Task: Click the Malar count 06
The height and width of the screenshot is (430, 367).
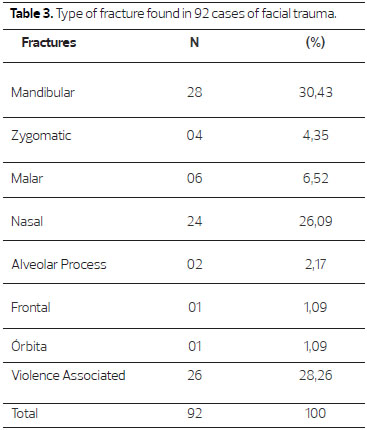Action: pos(194,178)
